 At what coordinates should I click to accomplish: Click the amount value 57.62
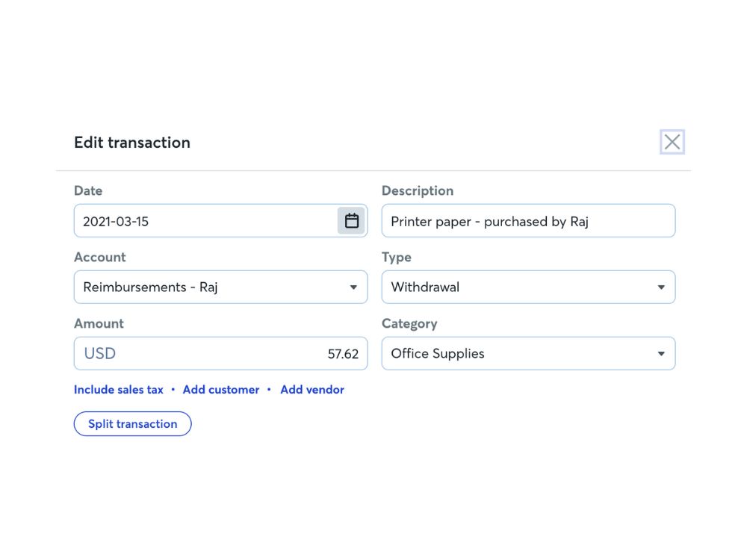pos(343,354)
